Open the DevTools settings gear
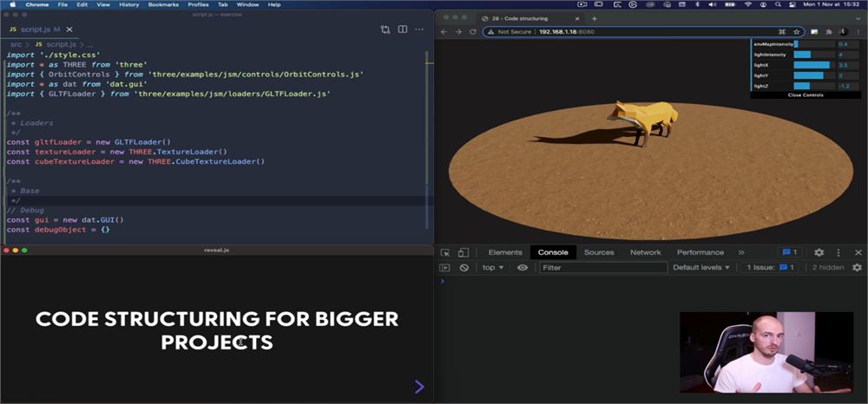The height and width of the screenshot is (404, 868). pos(819,252)
